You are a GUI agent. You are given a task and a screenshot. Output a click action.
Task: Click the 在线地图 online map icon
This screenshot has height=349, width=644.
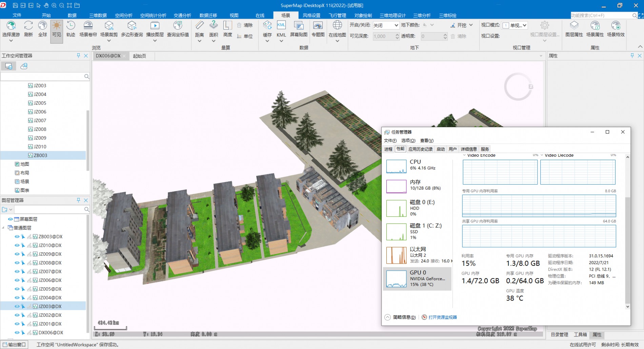tap(337, 26)
